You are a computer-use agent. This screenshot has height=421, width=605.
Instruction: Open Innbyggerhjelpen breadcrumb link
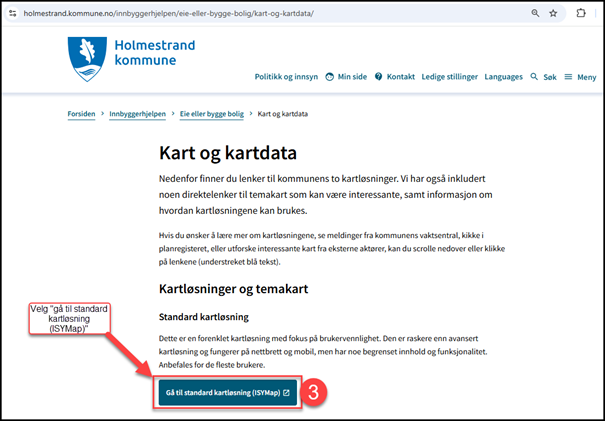click(137, 114)
